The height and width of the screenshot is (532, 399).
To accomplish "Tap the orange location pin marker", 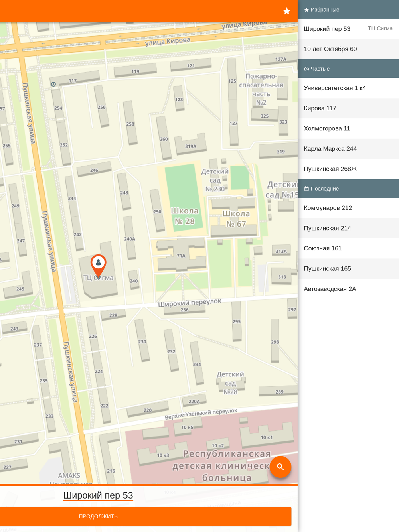I will click(x=98, y=265).
